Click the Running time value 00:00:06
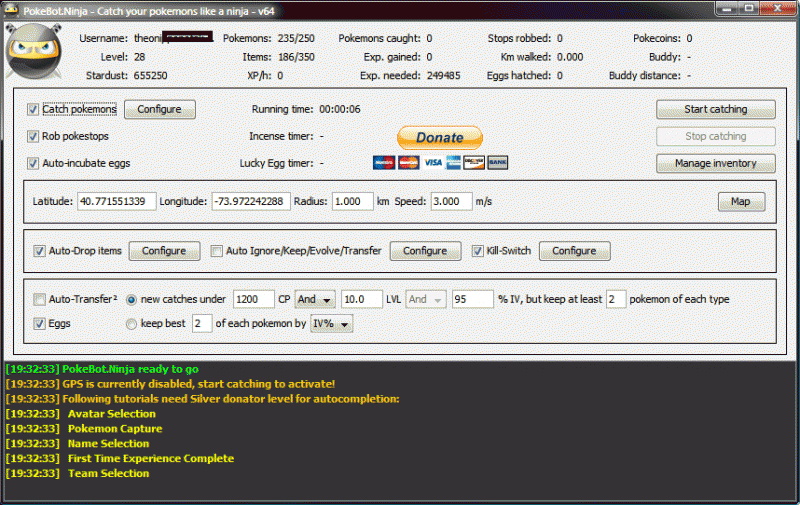The image size is (800, 505). coord(340,109)
